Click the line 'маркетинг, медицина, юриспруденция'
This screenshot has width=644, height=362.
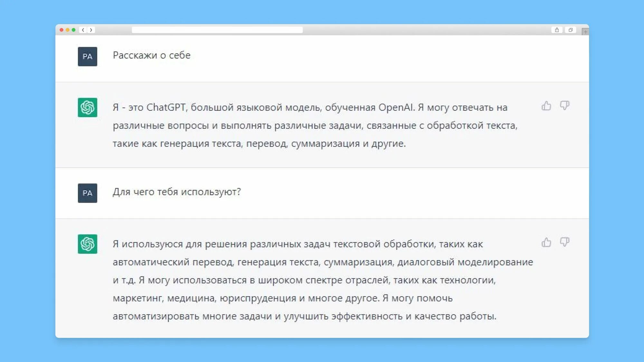(282, 298)
